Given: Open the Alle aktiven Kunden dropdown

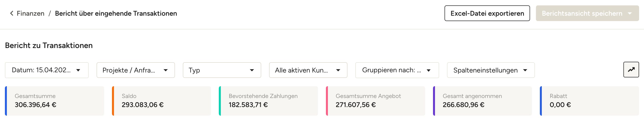Looking at the screenshot, I should point(308,70).
